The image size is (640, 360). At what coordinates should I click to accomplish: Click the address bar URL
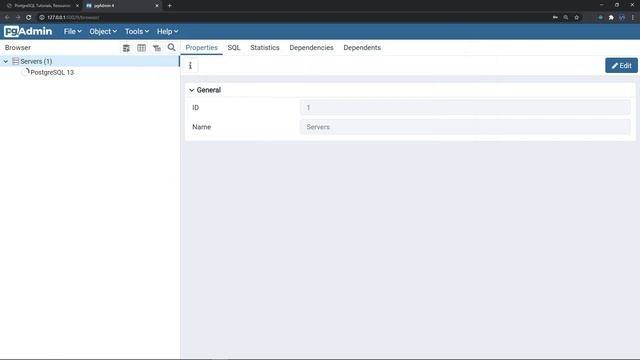pos(73,18)
